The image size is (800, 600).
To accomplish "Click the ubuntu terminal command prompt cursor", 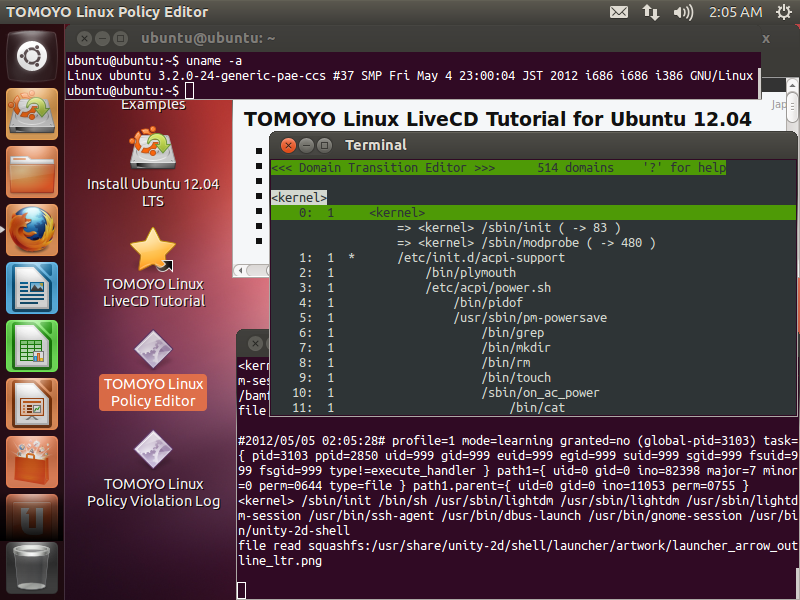I will (189, 91).
